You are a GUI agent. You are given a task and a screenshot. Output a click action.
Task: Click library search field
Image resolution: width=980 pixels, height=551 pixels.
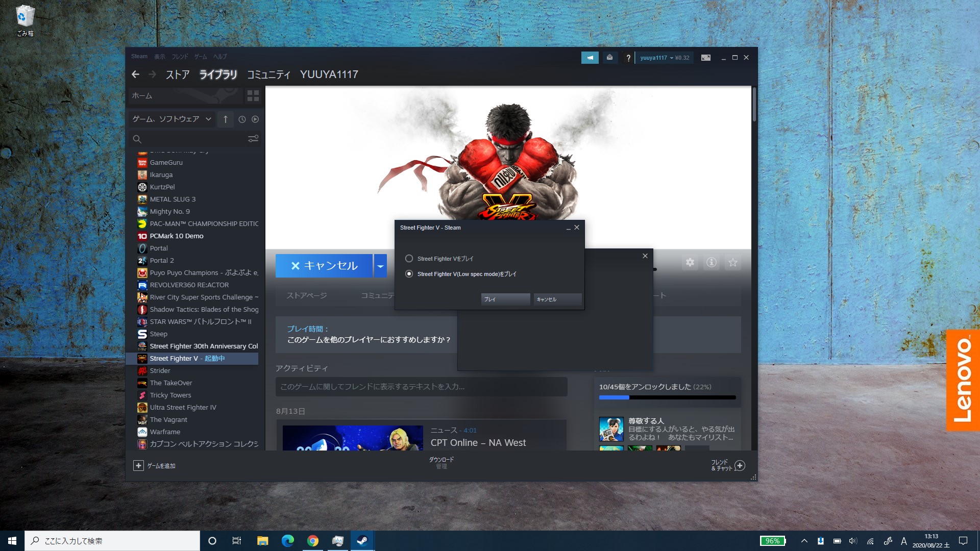[189, 139]
